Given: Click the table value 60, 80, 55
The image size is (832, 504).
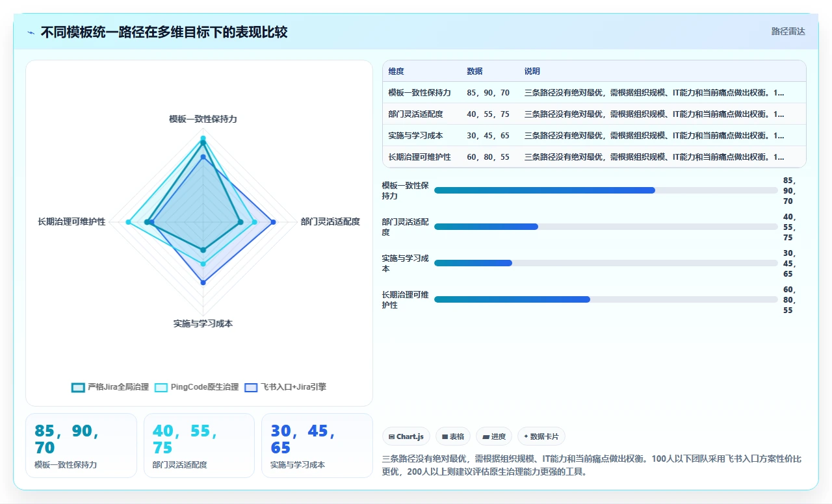Looking at the screenshot, I should click(488, 157).
